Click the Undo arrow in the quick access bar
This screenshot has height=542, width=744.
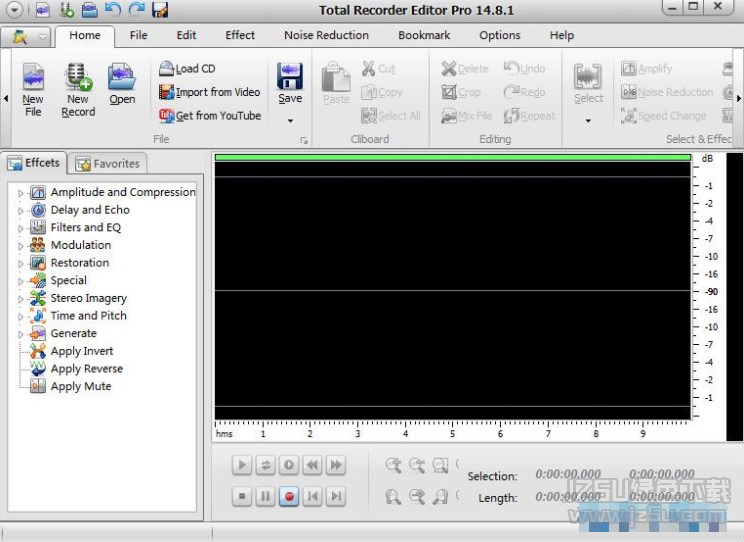tap(113, 9)
